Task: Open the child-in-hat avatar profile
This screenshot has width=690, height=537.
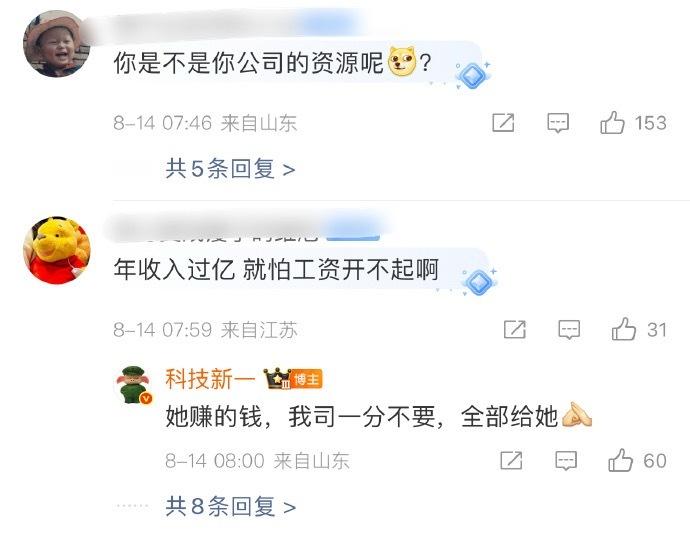Action: [x=56, y=44]
